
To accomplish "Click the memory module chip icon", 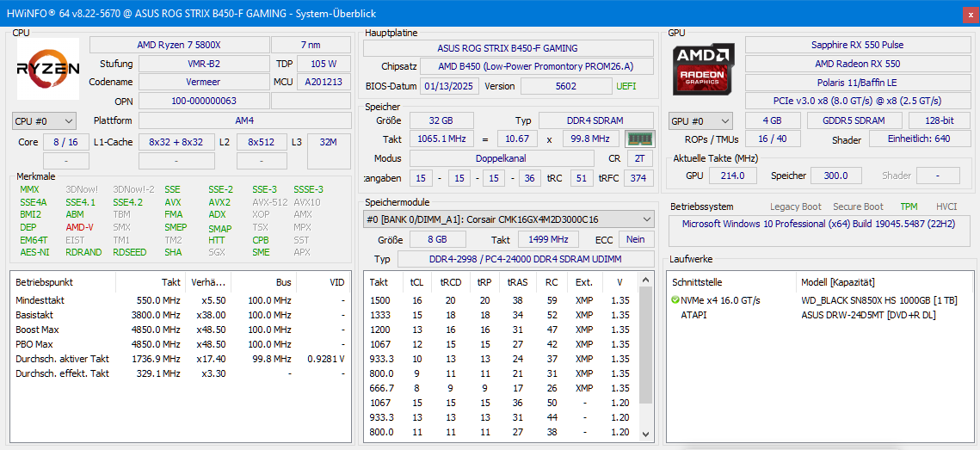I will click(x=638, y=139).
